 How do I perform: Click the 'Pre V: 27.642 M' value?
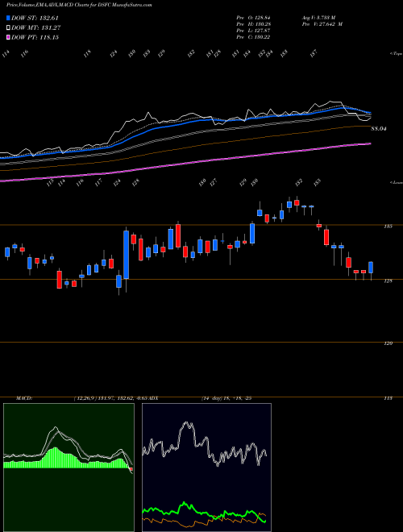click(322, 24)
